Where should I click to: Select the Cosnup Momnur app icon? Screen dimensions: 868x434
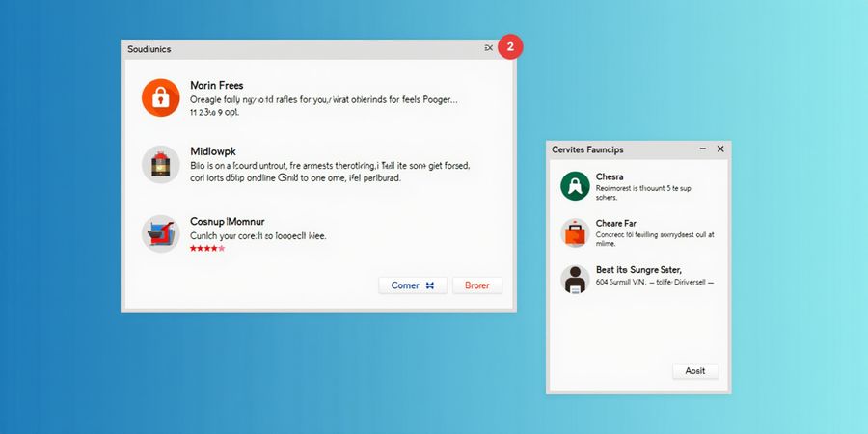[160, 233]
